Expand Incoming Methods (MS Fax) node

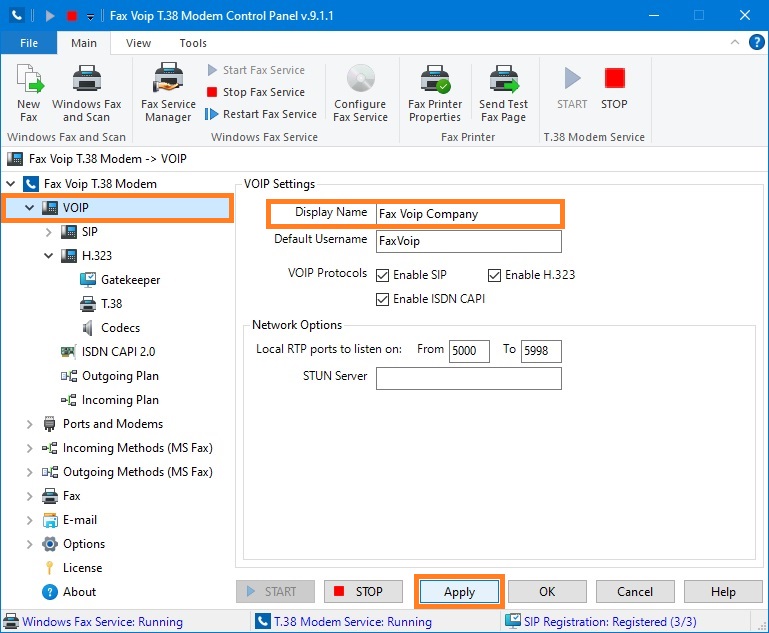pos(29,448)
